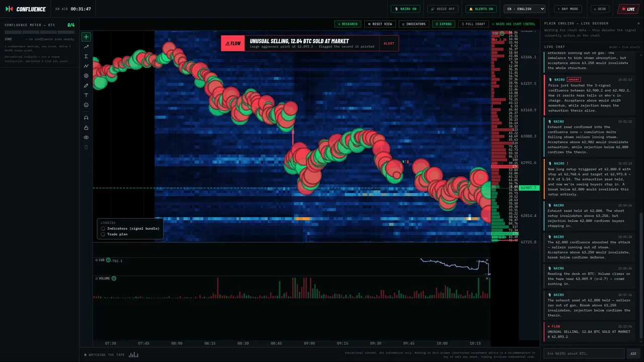Click the ZONE status row
Viewport: 644px width, 362px height.
[40, 39]
